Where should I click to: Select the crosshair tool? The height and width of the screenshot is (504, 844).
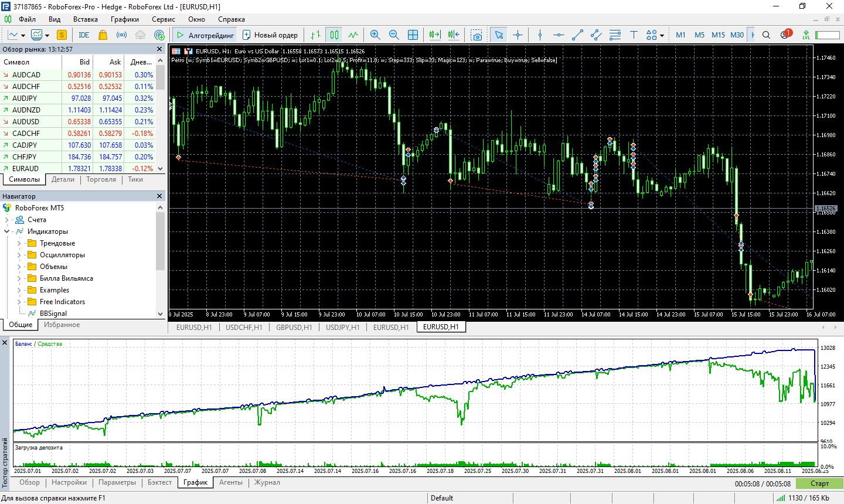pos(518,35)
